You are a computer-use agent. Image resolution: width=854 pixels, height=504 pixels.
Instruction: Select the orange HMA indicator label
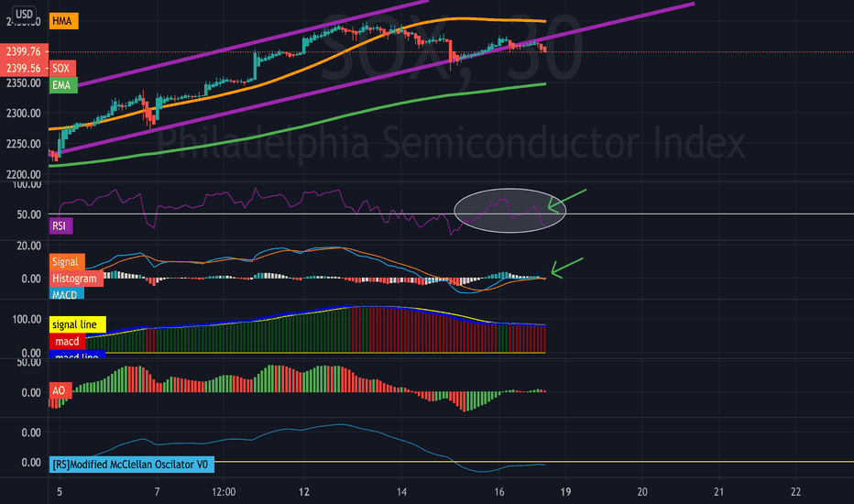coord(64,21)
